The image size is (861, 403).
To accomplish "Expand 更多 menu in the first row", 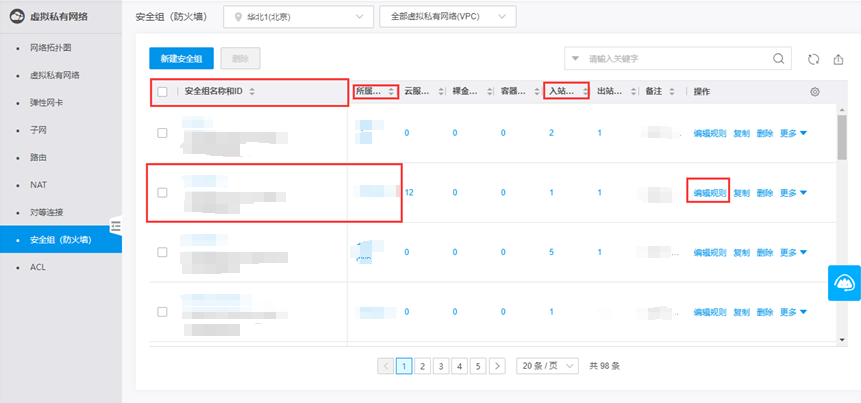I will (x=793, y=133).
